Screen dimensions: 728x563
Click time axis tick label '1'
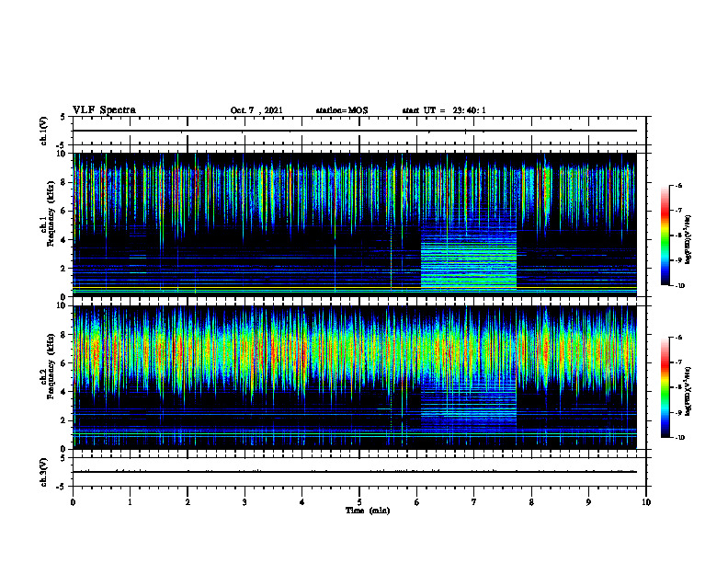pos(130,502)
